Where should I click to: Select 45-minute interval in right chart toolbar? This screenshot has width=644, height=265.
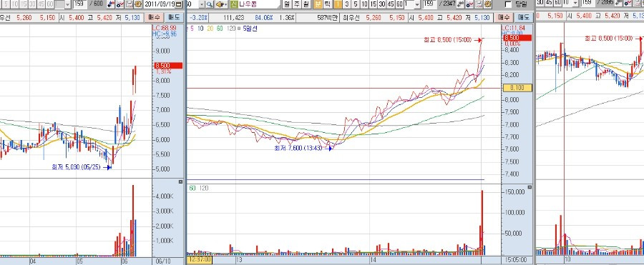[549, 3]
